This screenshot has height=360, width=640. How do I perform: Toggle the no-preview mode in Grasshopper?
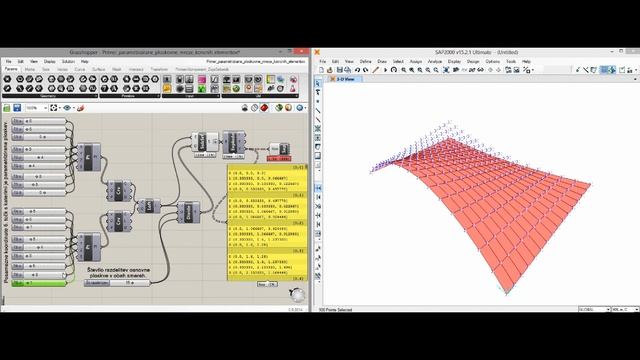(244, 108)
